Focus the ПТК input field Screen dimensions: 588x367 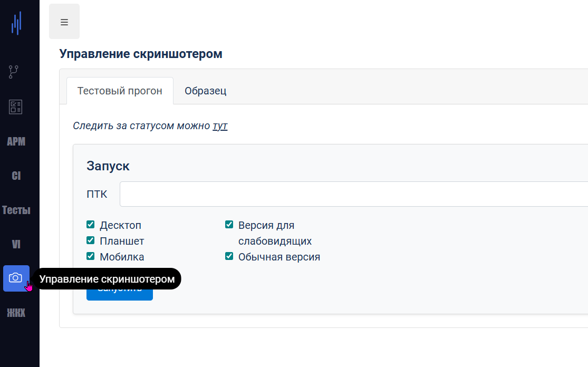(354, 194)
